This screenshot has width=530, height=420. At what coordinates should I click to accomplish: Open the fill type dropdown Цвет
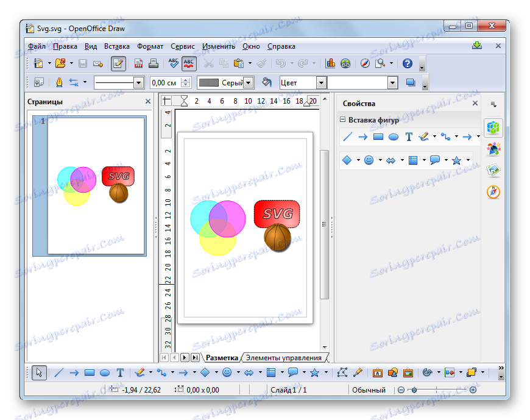pyautogui.click(x=321, y=82)
